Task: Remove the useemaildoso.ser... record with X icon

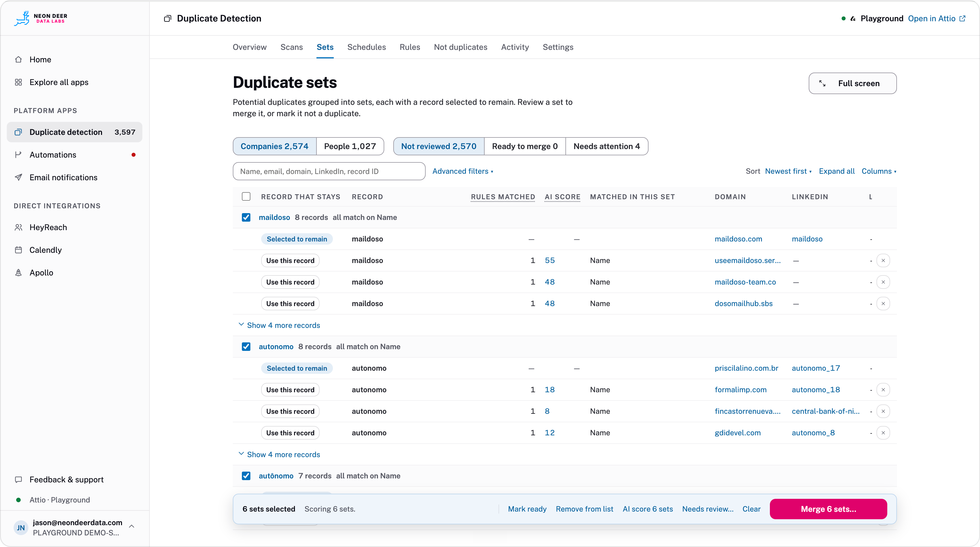Action: click(883, 260)
